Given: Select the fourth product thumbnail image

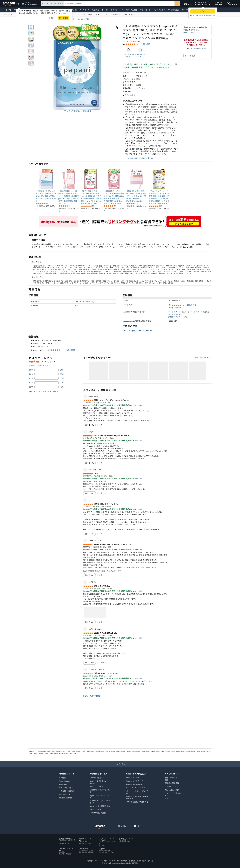Looking at the screenshot, I should (x=31, y=45).
